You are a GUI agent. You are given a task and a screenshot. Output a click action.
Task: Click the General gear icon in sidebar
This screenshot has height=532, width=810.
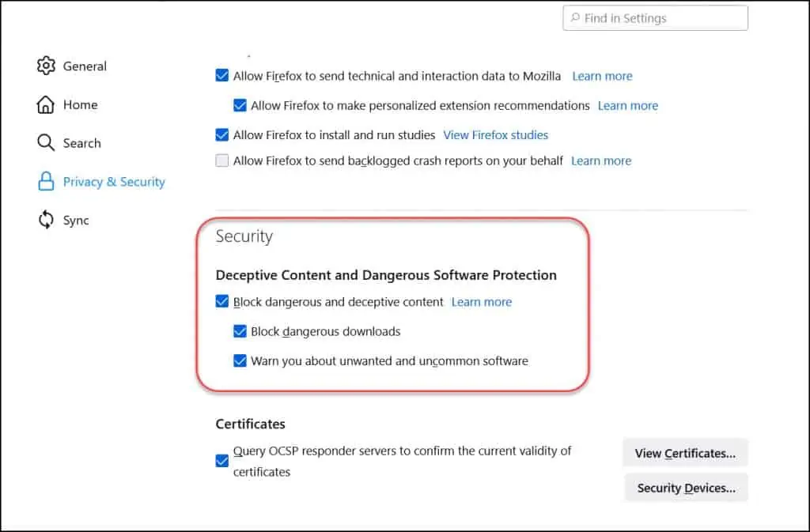[x=46, y=66]
